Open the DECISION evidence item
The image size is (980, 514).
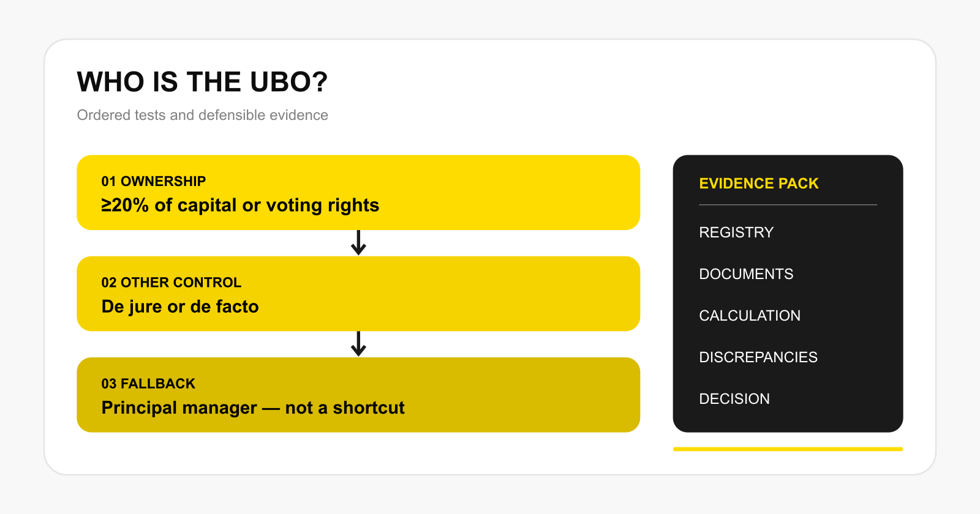point(734,399)
